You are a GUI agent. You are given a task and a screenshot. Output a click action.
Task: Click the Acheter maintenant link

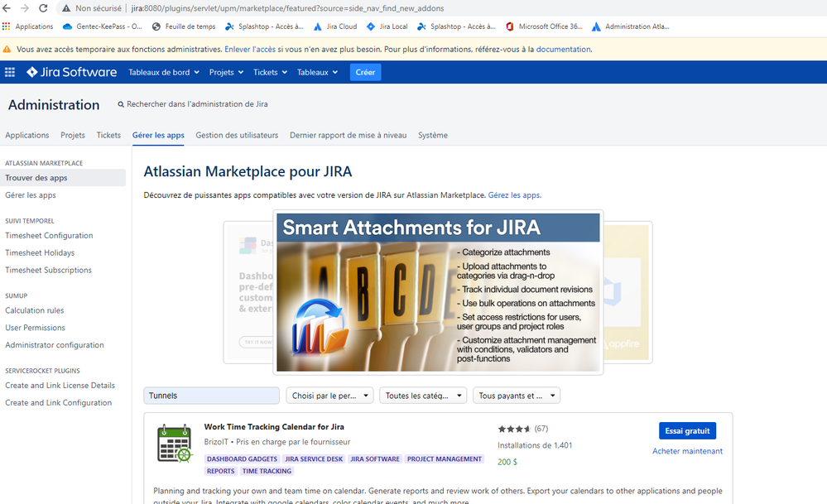click(687, 451)
